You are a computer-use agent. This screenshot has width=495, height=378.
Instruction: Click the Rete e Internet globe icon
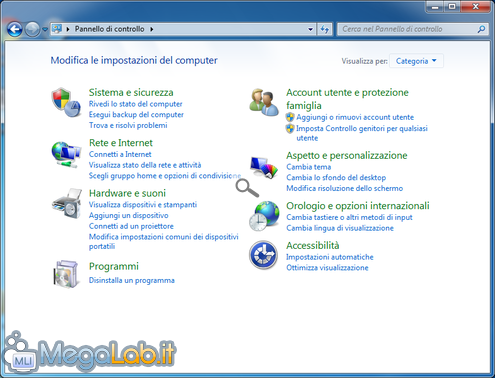click(x=66, y=154)
